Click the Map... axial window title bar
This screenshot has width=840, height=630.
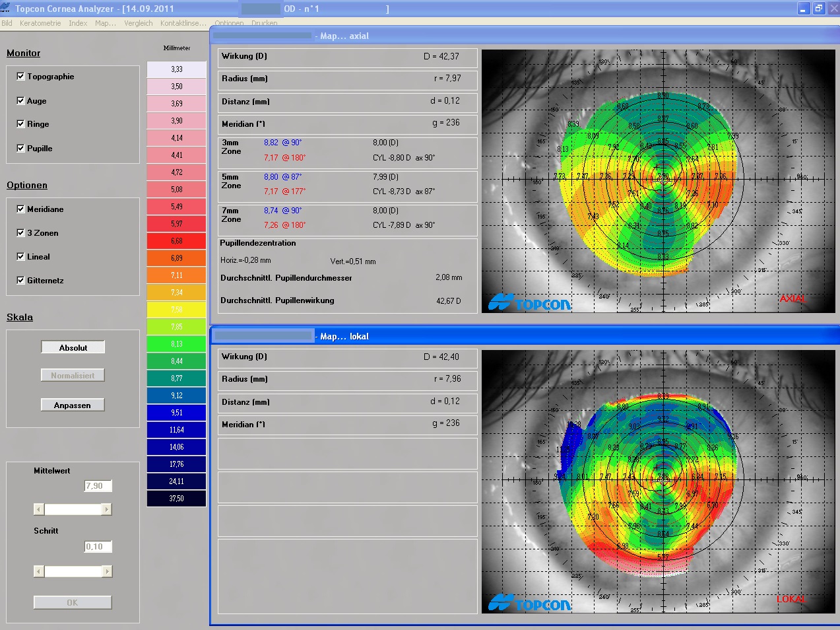525,36
